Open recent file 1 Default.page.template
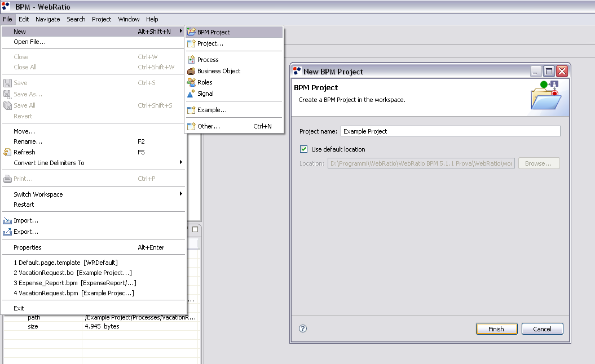This screenshot has height=364, width=595. pyautogui.click(x=93, y=263)
